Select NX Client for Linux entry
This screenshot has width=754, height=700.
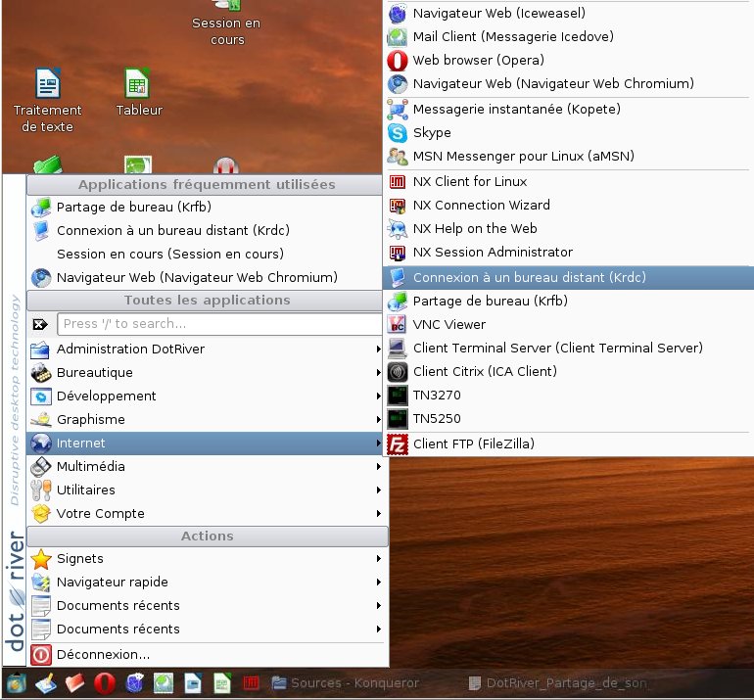pos(470,182)
